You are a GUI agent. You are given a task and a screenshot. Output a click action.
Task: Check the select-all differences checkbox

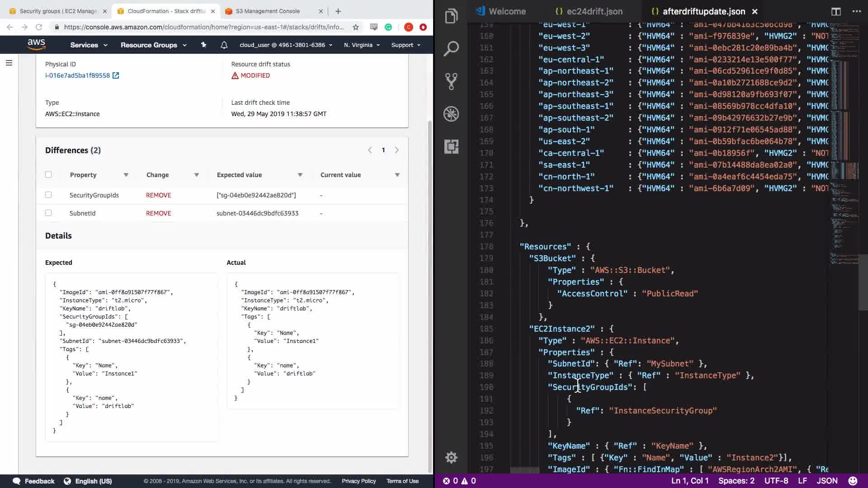(x=48, y=175)
